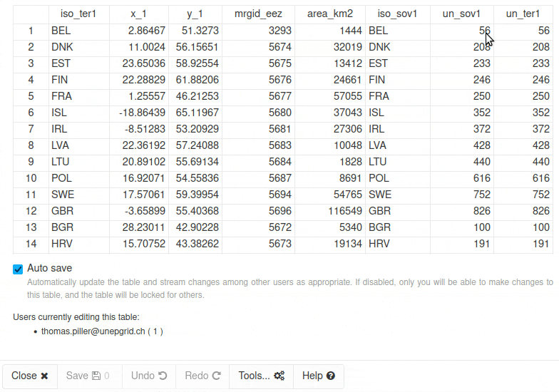Viewport: 559px width, 392px height.
Task: Select the un_sov1 column header
Action: [x=461, y=14]
